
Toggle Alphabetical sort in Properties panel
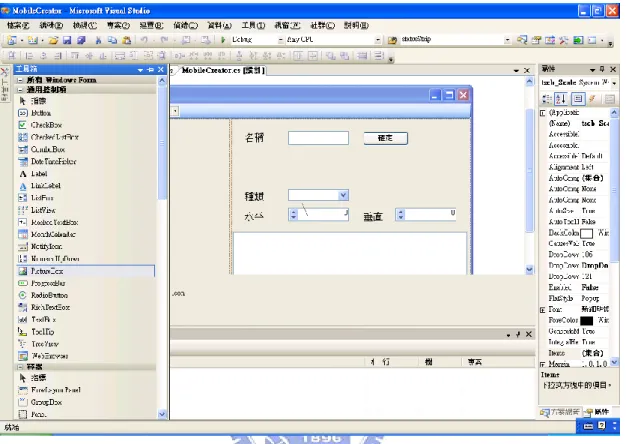[x=561, y=99]
